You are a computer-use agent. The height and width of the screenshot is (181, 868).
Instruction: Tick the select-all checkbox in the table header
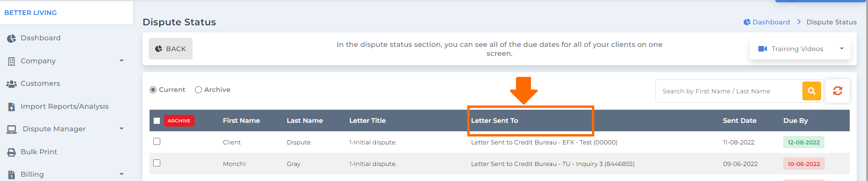157,121
